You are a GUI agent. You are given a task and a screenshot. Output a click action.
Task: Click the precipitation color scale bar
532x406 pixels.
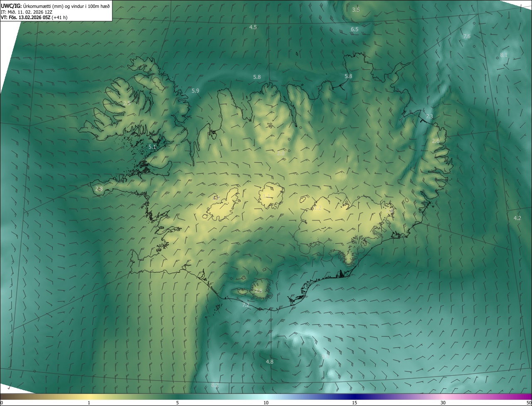point(266,396)
